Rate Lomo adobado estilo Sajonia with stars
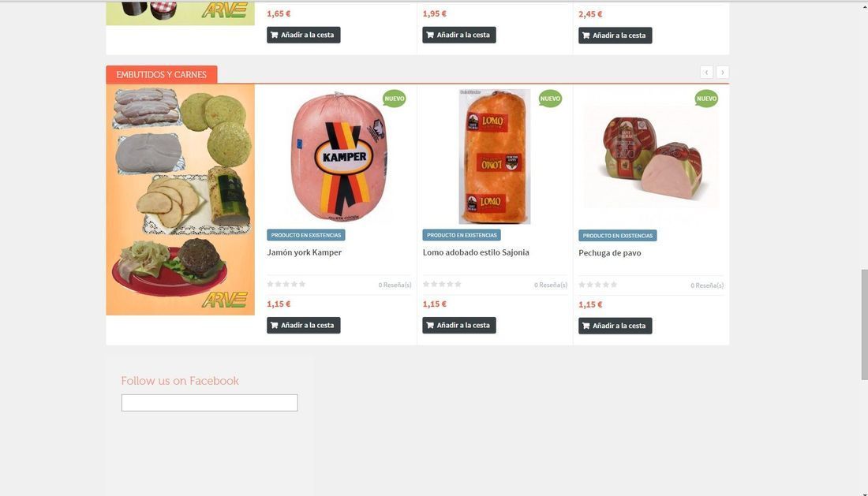Image resolution: width=868 pixels, height=496 pixels. point(442,284)
